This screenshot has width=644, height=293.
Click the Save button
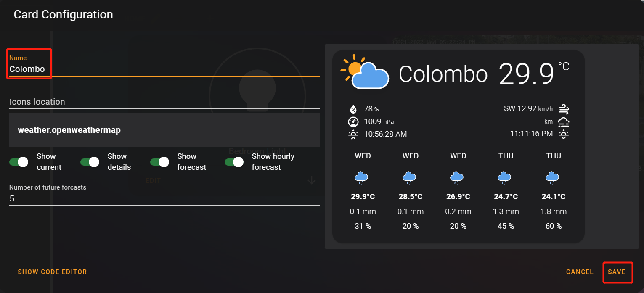(617, 272)
